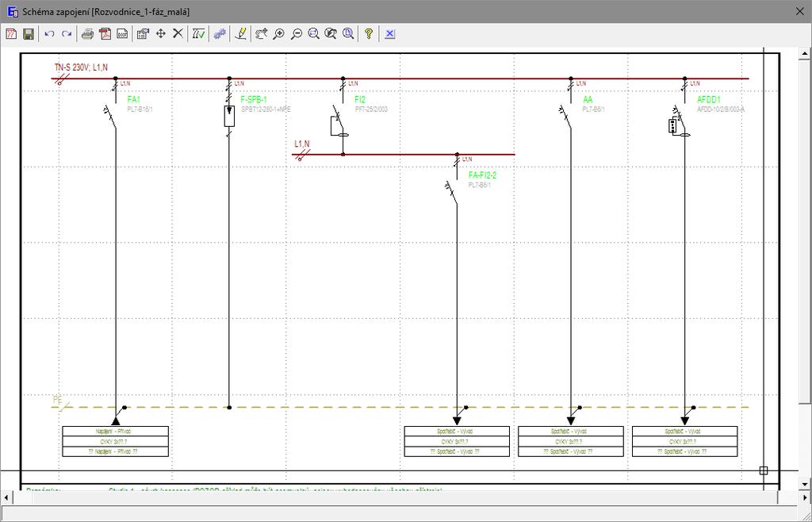This screenshot has width=812, height=522.
Task: Click the vertical scrollbar down arrow
Action: (806, 484)
